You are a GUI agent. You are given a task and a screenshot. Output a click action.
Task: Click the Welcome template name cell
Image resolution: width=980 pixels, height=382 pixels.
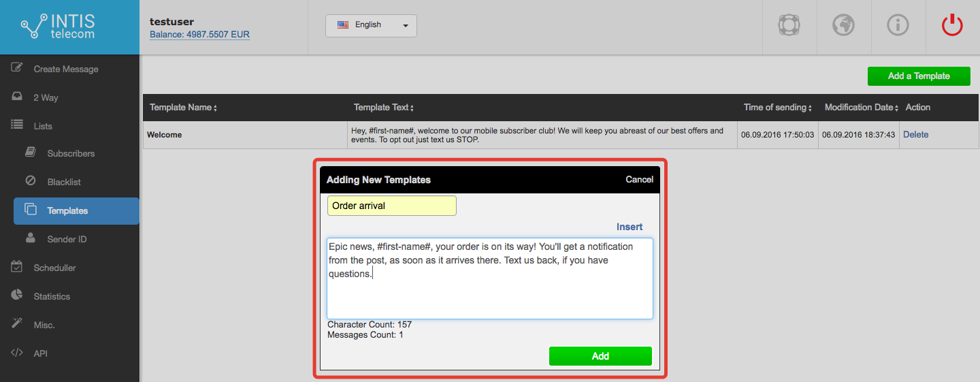(245, 135)
